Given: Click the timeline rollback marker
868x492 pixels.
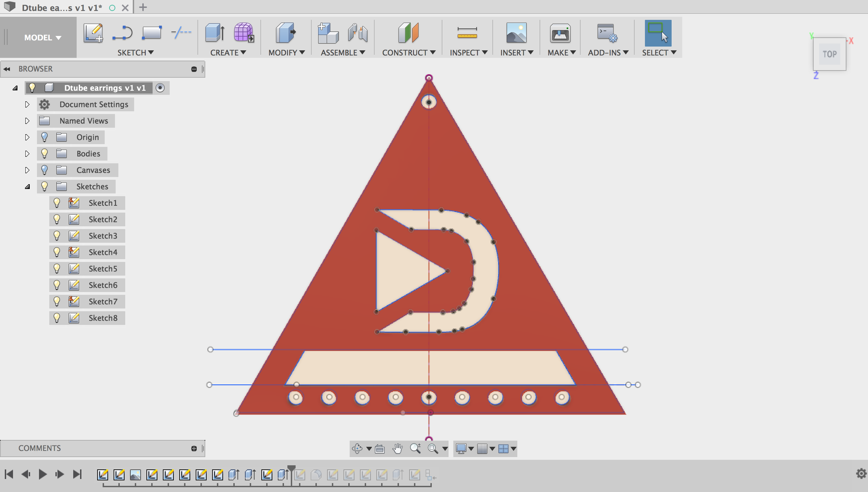Looking at the screenshot, I should tap(292, 468).
